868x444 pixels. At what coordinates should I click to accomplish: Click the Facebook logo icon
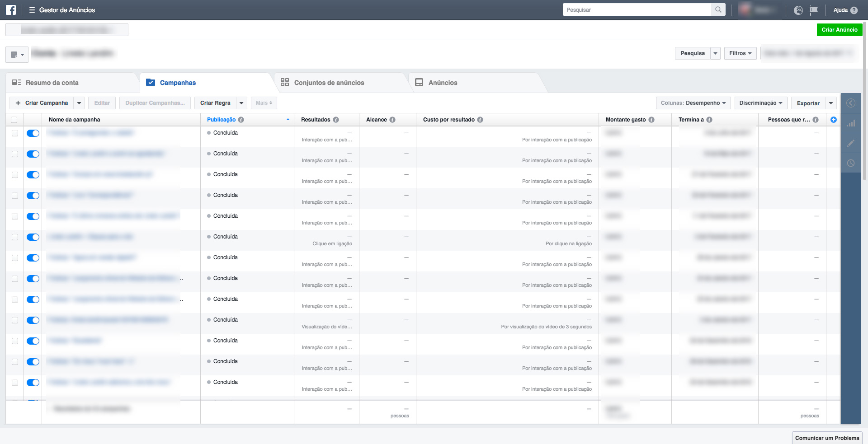tap(11, 10)
